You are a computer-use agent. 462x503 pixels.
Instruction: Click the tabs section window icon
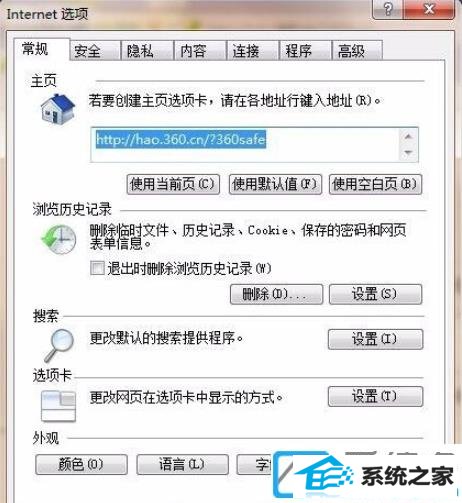pos(58,406)
